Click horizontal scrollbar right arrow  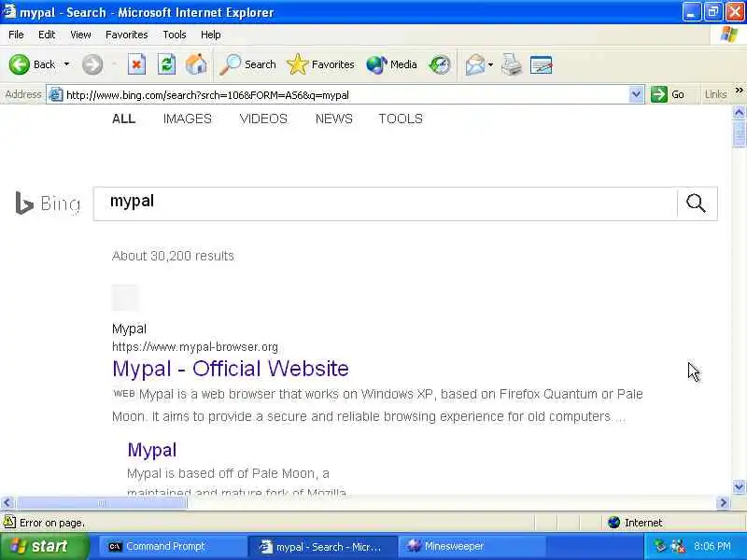click(x=723, y=502)
